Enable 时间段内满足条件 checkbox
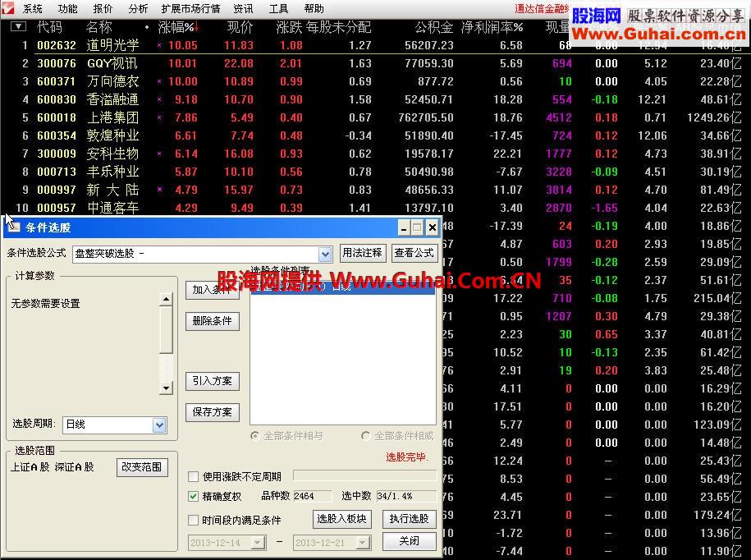 [193, 520]
